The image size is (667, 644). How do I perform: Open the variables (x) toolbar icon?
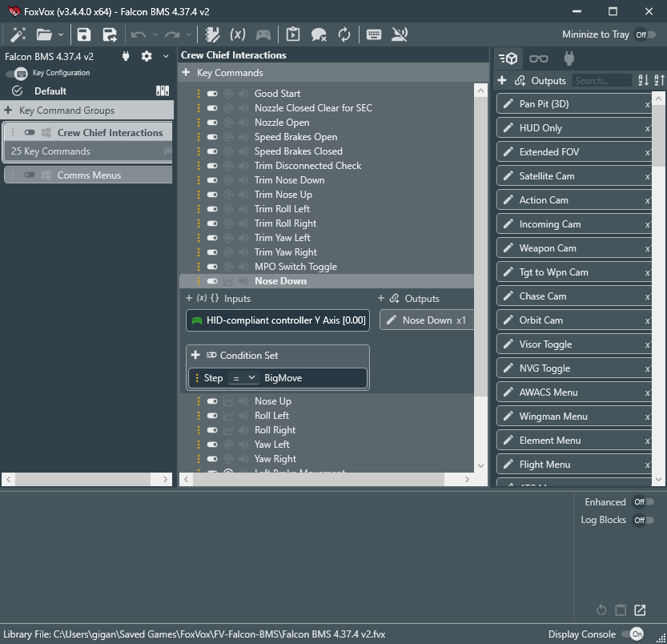(x=237, y=34)
